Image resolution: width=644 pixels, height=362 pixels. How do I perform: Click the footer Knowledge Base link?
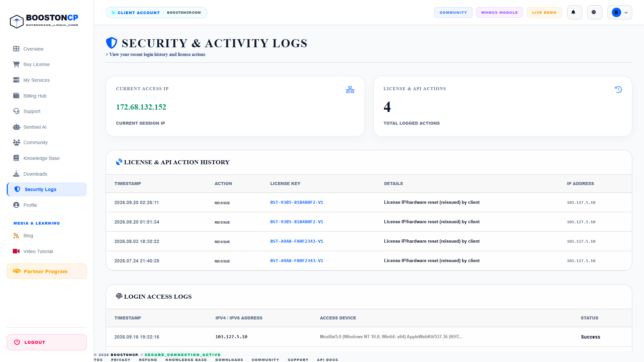186,360
